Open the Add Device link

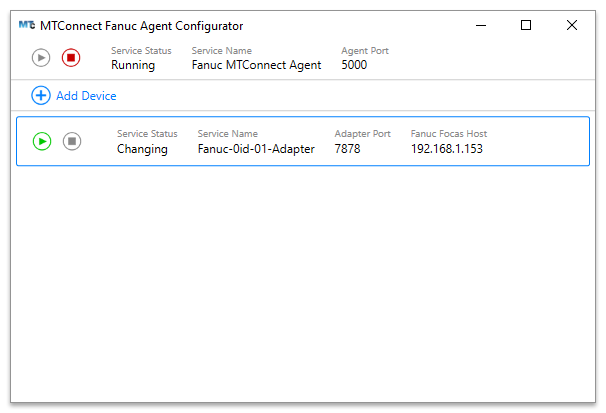(x=86, y=96)
